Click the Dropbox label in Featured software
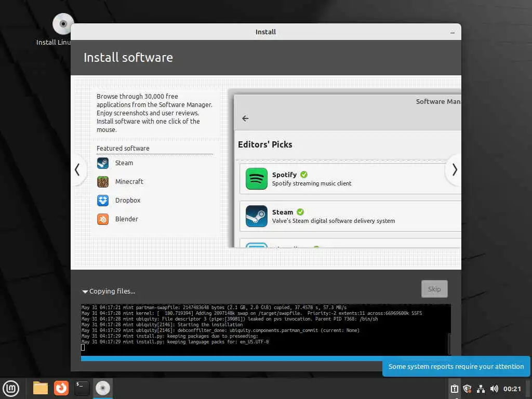 [128, 201]
